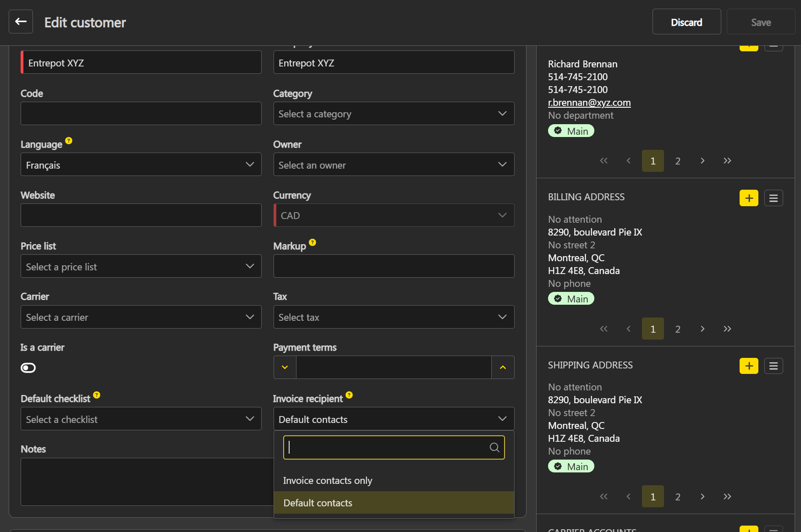The height and width of the screenshot is (532, 801).
Task: Show the Markup help tooltip icon
Action: 313,242
